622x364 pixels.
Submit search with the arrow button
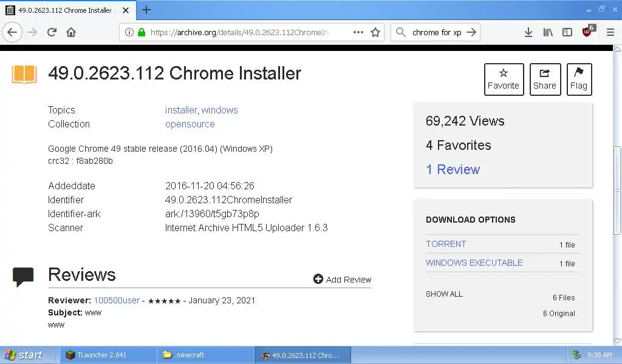point(471,32)
